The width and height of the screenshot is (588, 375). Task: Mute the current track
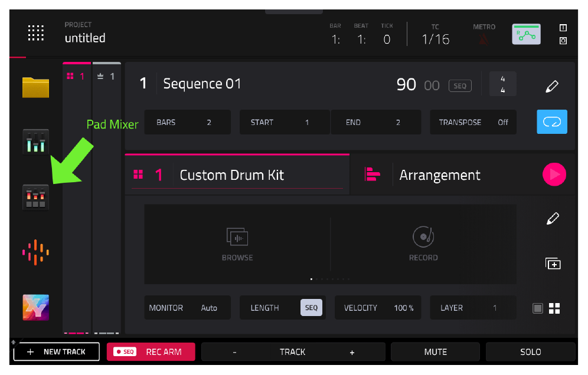(x=435, y=352)
